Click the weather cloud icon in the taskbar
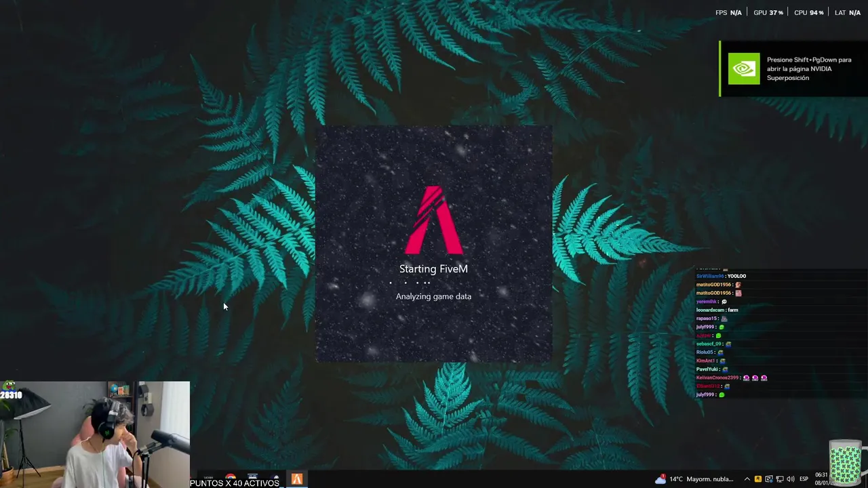868x488 pixels. pyautogui.click(x=660, y=479)
